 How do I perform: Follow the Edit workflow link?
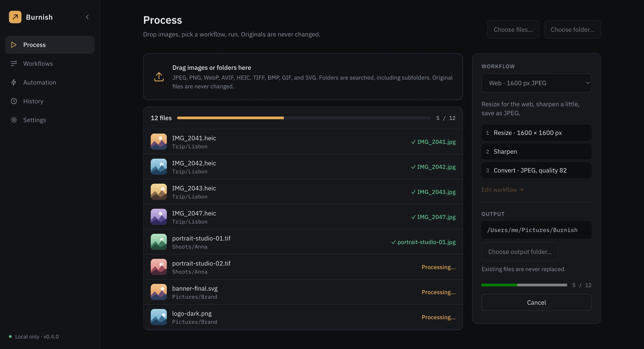[502, 190]
